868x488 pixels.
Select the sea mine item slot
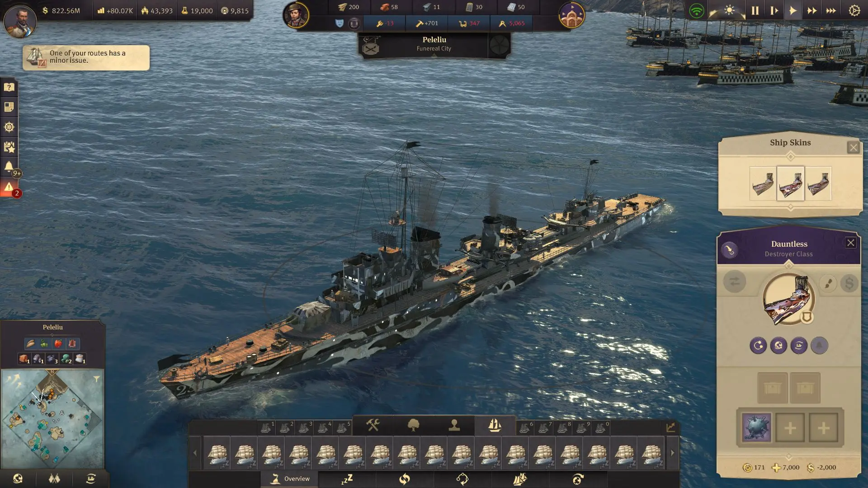(x=756, y=427)
